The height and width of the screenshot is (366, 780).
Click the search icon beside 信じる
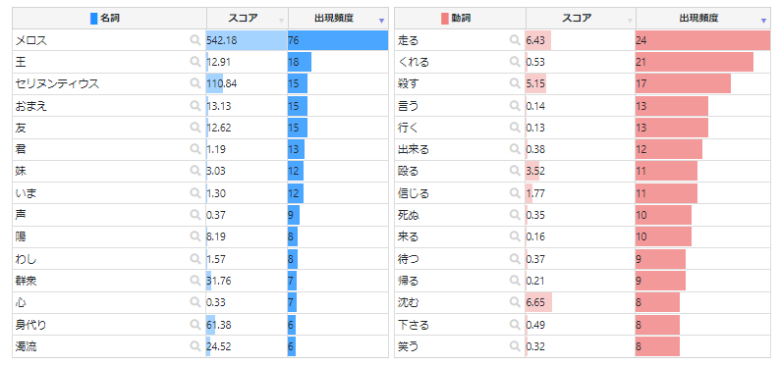pos(514,193)
